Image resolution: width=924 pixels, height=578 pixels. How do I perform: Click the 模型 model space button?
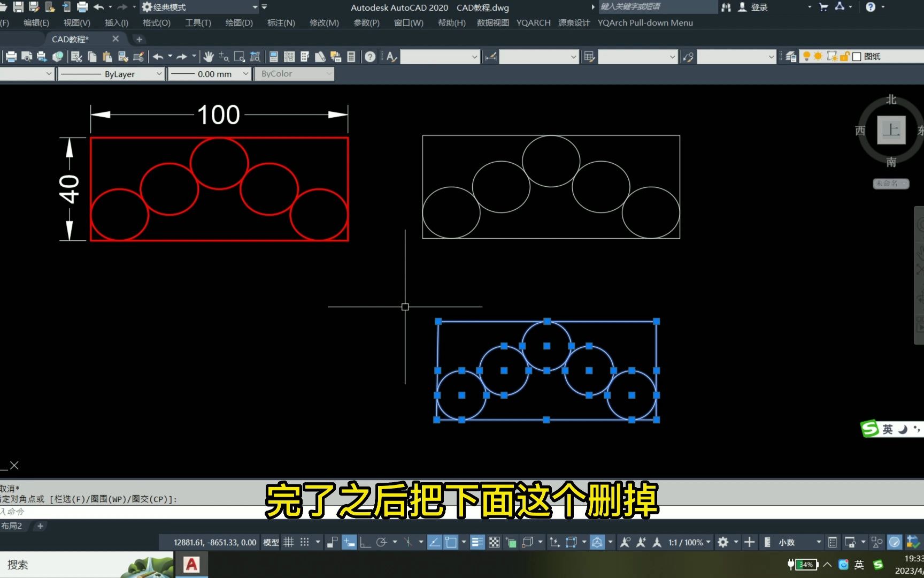[271, 542]
